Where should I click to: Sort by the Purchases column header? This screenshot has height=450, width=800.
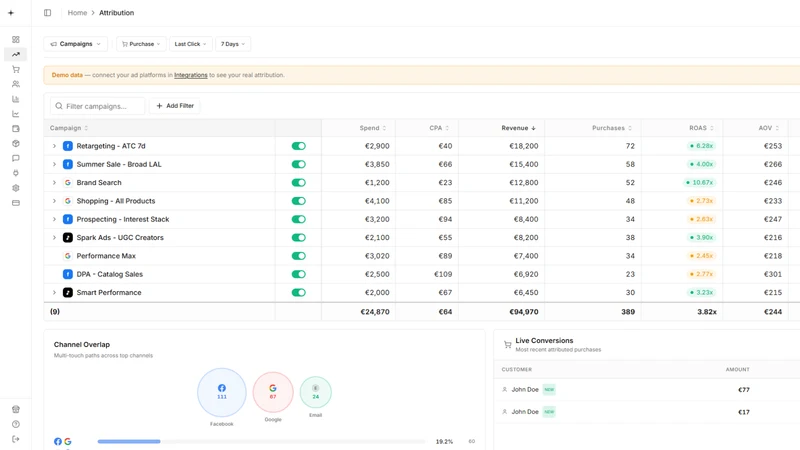click(612, 128)
